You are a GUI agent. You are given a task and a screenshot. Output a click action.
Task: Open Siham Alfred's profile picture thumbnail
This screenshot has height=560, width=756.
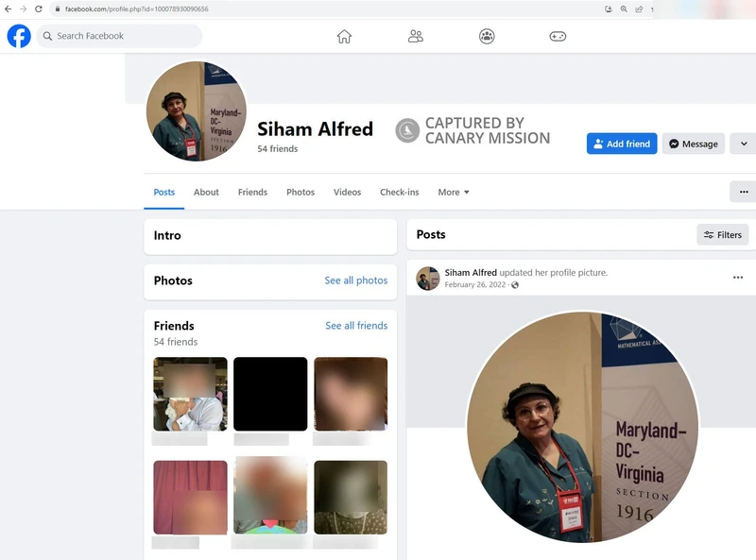[196, 111]
